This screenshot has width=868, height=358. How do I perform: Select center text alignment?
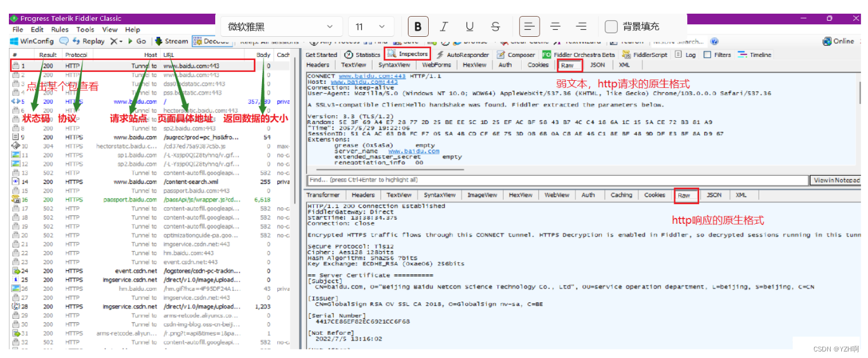pyautogui.click(x=556, y=27)
